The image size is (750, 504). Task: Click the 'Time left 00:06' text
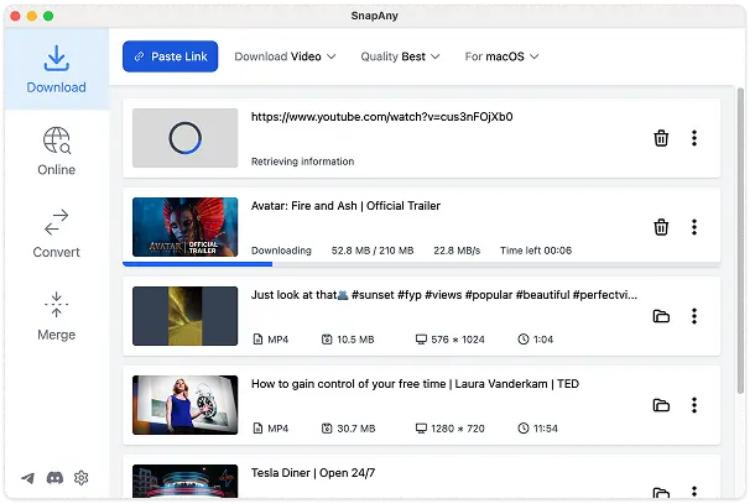click(536, 251)
